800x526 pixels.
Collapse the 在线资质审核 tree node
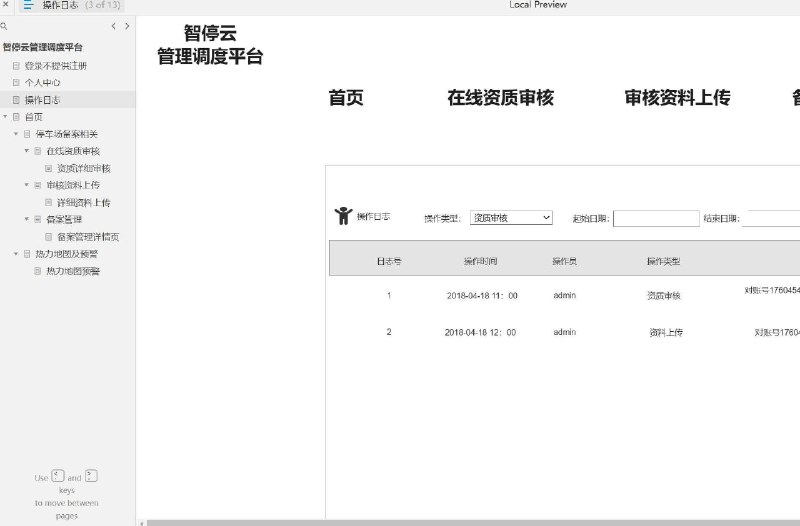(x=27, y=151)
